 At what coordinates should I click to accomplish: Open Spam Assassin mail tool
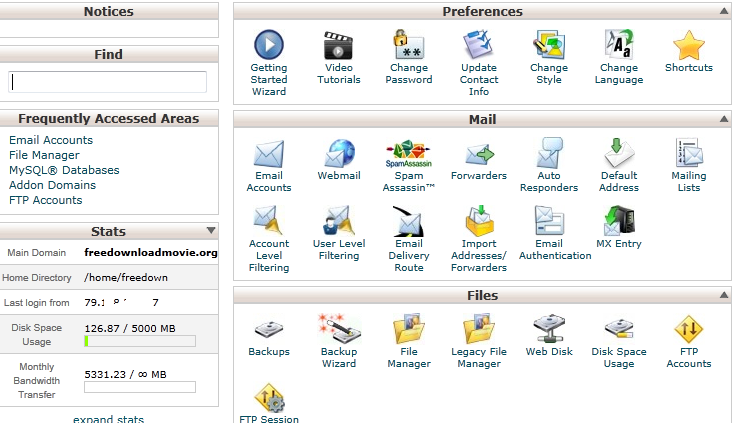pyautogui.click(x=409, y=155)
